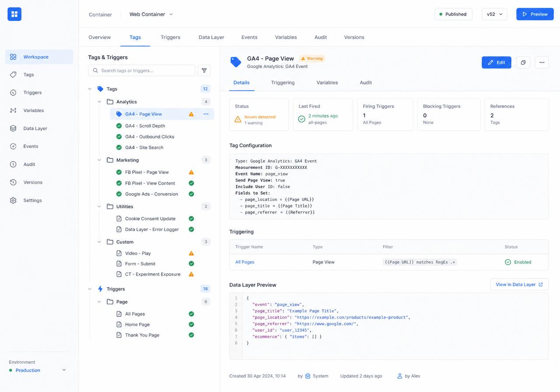
Task: Focus the Search tags or triggers field
Action: click(142, 70)
